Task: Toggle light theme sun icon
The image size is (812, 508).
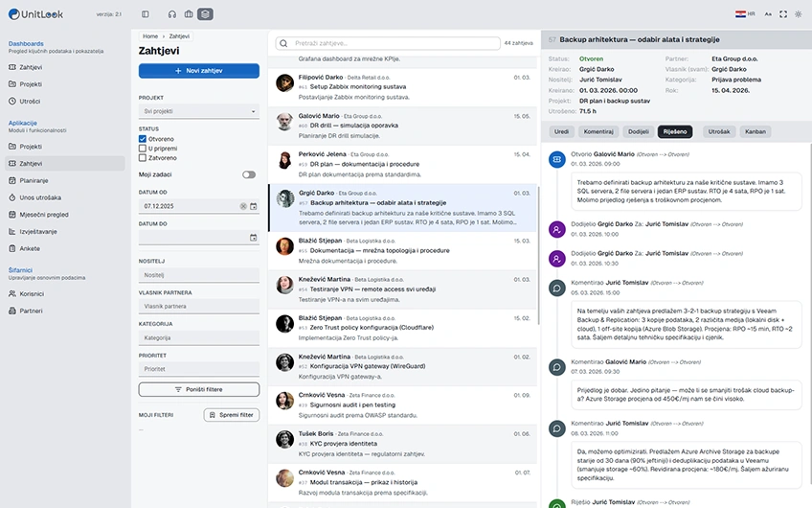Action: coord(798,14)
